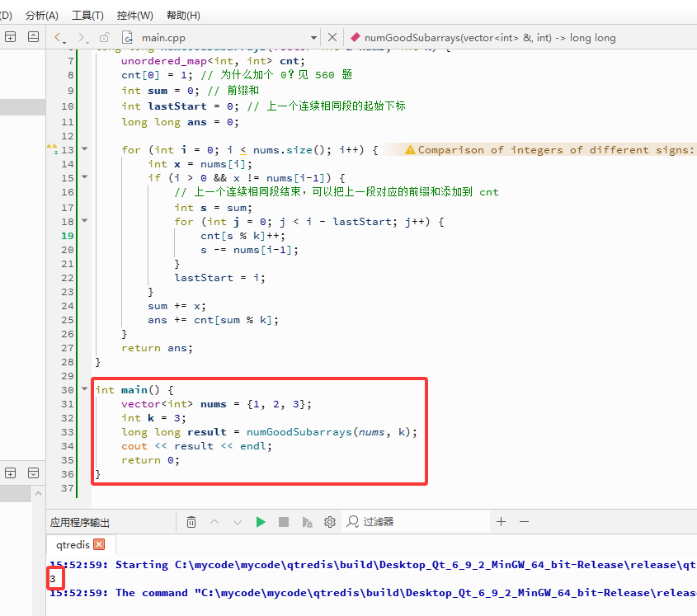The width and height of the screenshot is (697, 616).
Task: Open the 分析(A) menu
Action: coord(42,16)
